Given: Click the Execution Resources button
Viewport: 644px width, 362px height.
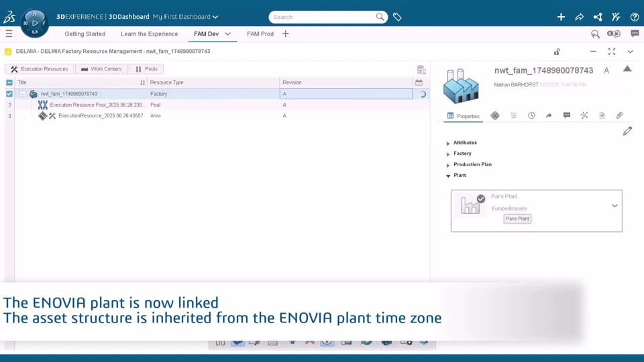Looking at the screenshot, I should coord(40,69).
